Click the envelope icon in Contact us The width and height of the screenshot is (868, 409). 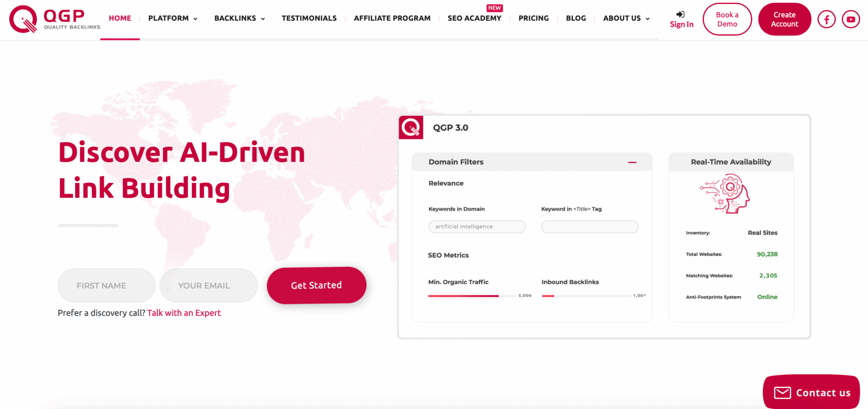click(x=783, y=393)
